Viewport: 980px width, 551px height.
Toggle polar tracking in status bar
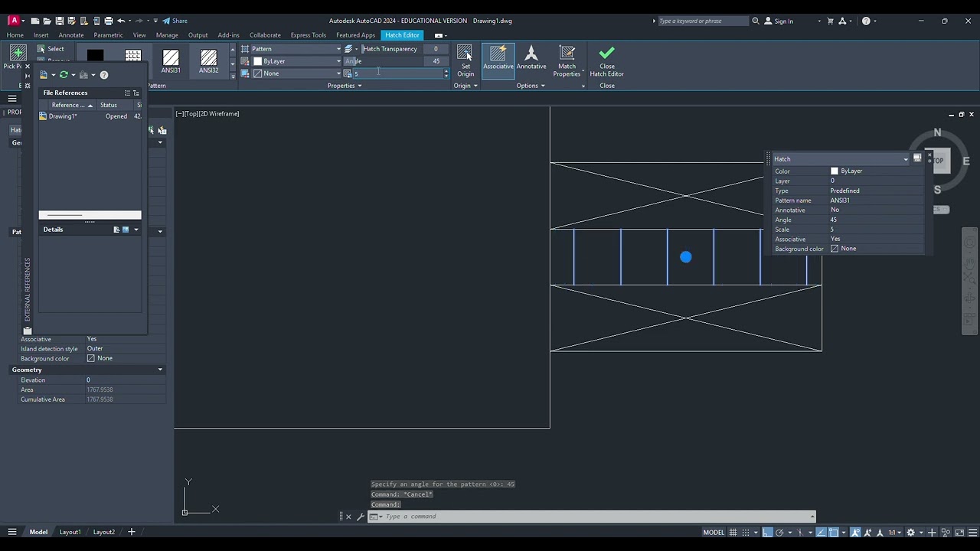pyautogui.click(x=779, y=533)
